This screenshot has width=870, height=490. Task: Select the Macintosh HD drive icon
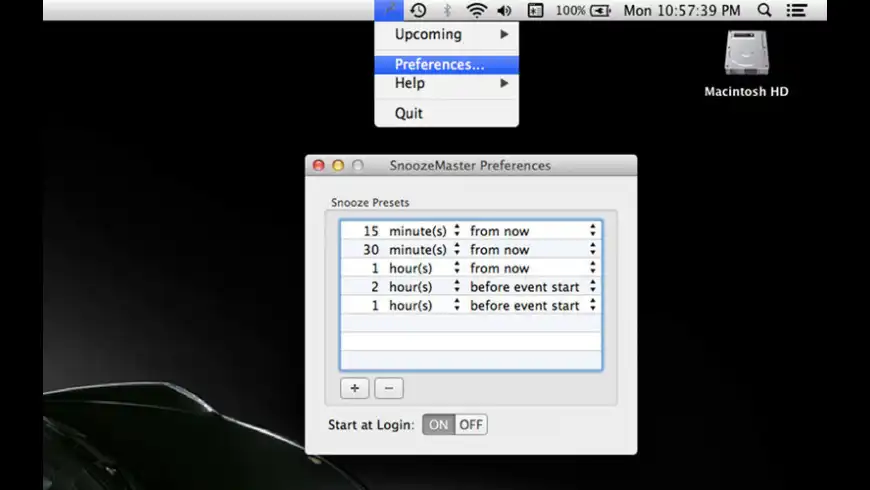tap(746, 53)
